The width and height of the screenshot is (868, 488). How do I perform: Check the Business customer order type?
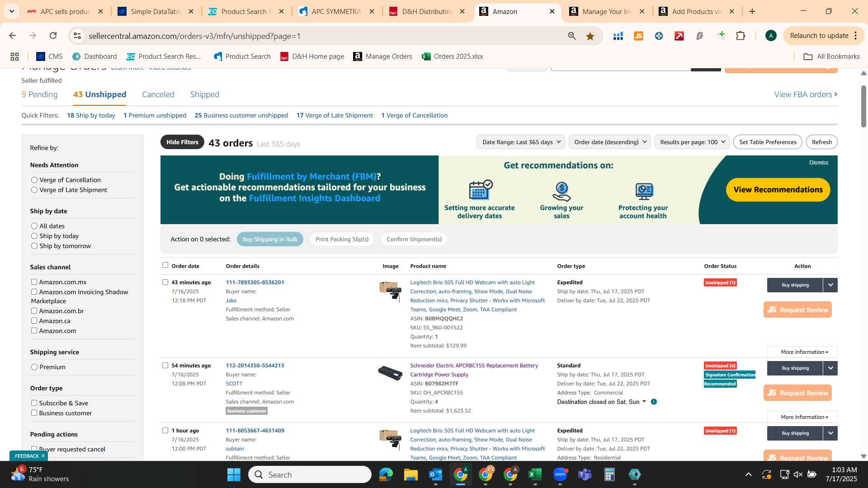point(34,413)
